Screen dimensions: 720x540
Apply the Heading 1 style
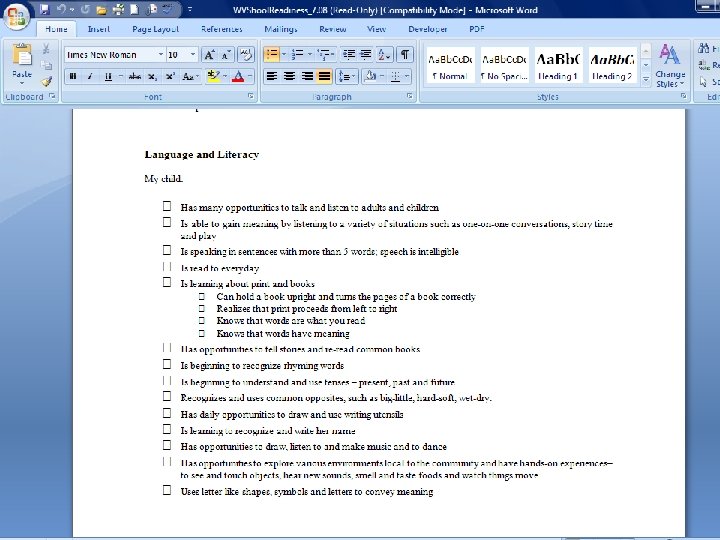click(x=558, y=65)
